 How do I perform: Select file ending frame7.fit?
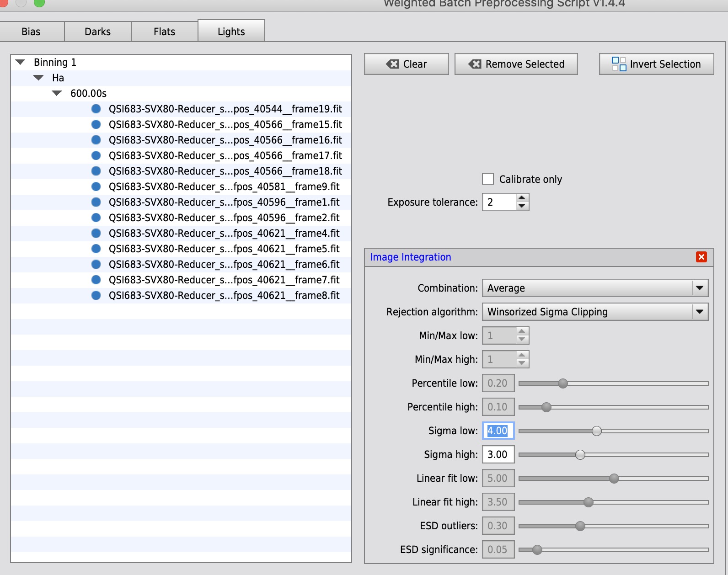(x=181, y=280)
